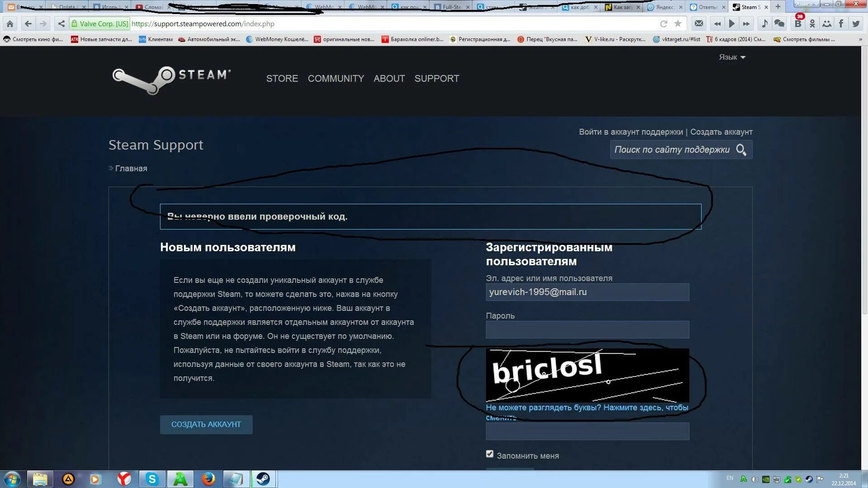Click the Facebook icon in toolbar
The image size is (868, 488).
pos(841,23)
